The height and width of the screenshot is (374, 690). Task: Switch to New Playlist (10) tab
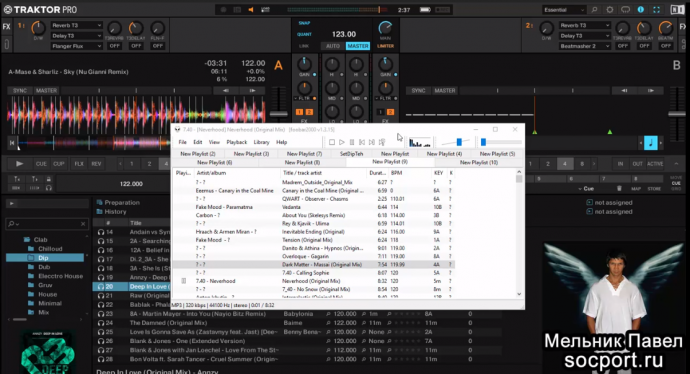tap(479, 162)
